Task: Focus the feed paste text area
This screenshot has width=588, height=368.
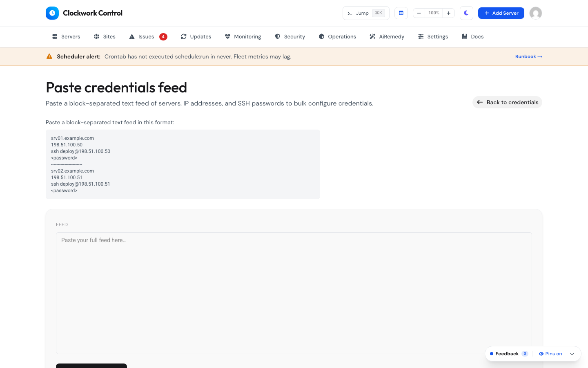Action: click(x=294, y=293)
